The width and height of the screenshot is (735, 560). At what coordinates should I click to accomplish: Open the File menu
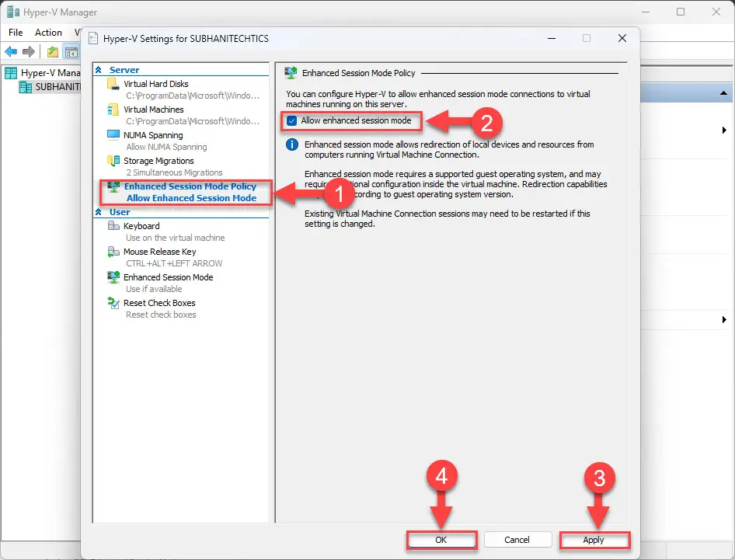click(x=15, y=32)
